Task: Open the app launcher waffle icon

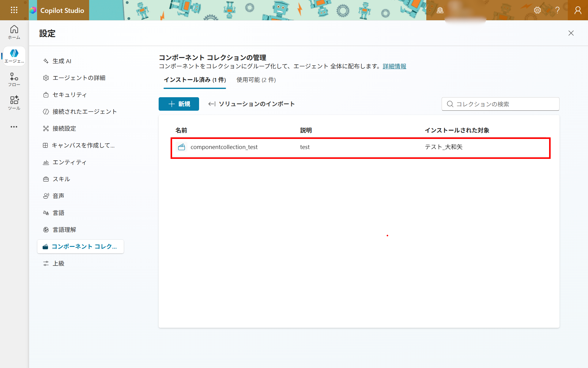Action: pos(14,10)
